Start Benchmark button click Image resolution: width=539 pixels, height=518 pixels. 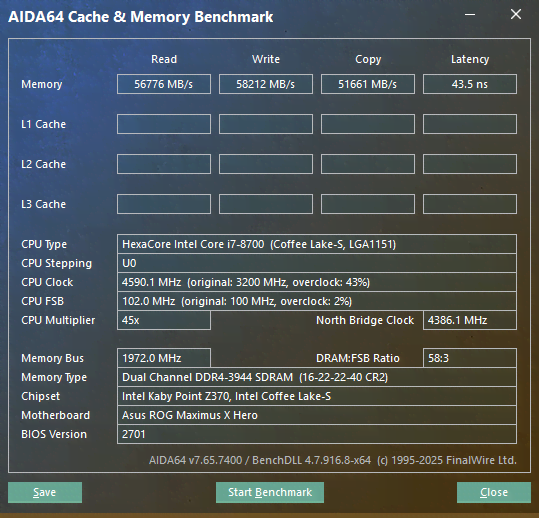tap(270, 492)
